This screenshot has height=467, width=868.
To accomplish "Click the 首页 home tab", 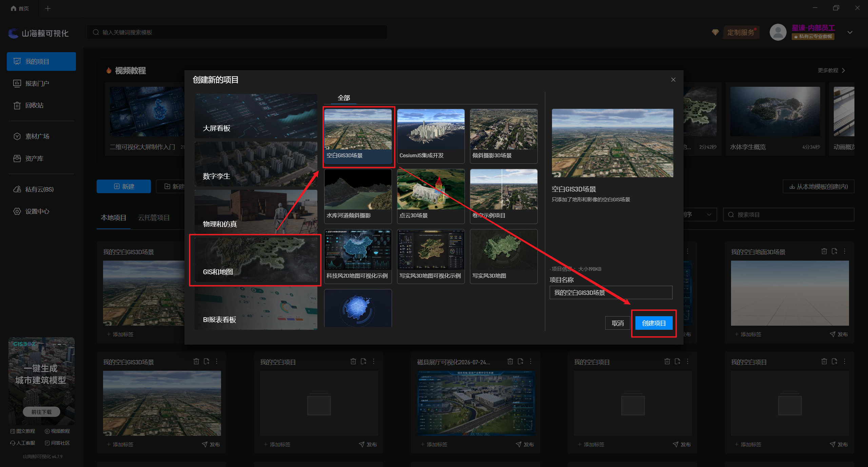I will [x=20, y=8].
